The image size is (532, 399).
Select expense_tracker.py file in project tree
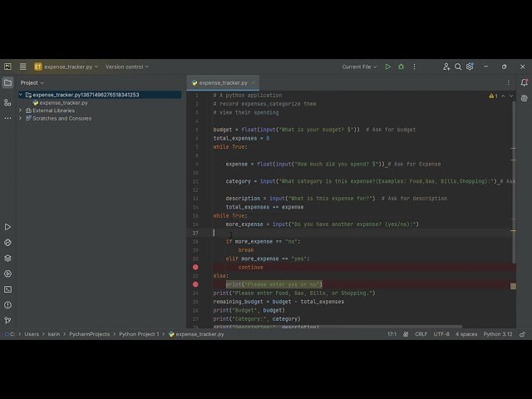click(x=61, y=103)
